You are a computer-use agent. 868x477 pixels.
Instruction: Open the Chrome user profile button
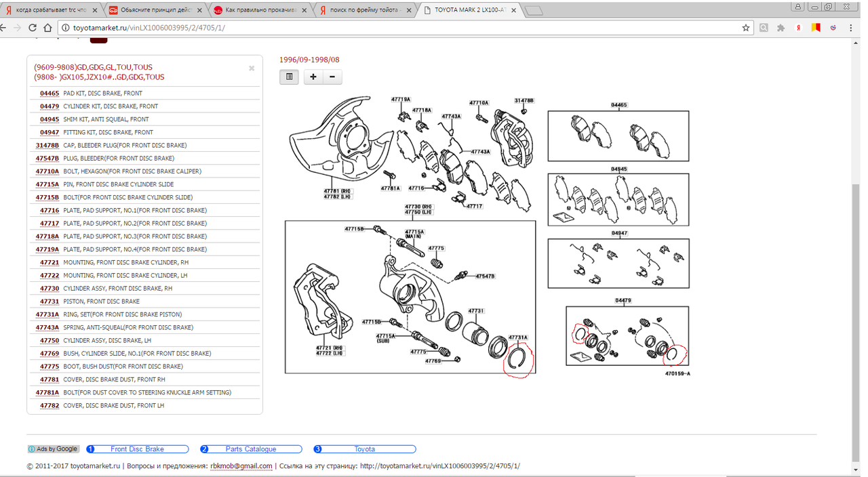click(x=799, y=5)
